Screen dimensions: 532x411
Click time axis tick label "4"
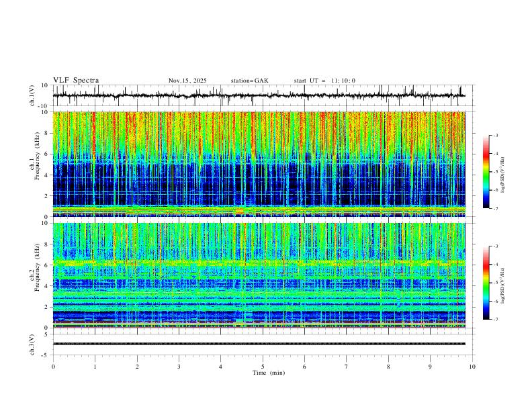click(220, 367)
